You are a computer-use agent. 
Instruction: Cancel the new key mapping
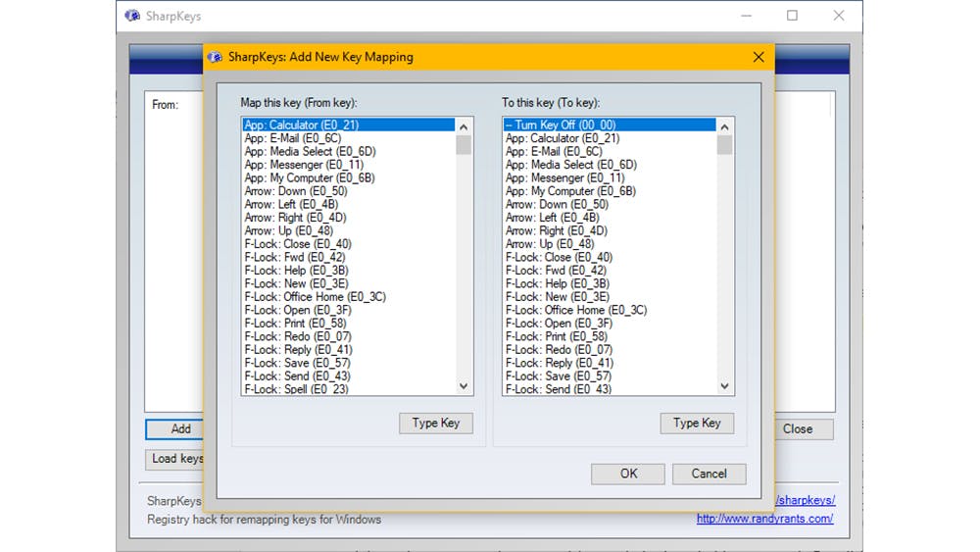click(709, 474)
